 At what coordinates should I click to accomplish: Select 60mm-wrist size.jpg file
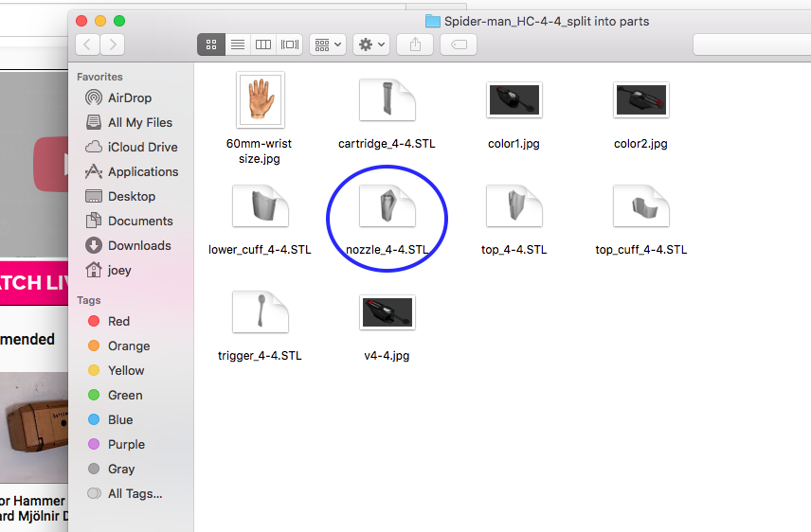pyautogui.click(x=261, y=99)
